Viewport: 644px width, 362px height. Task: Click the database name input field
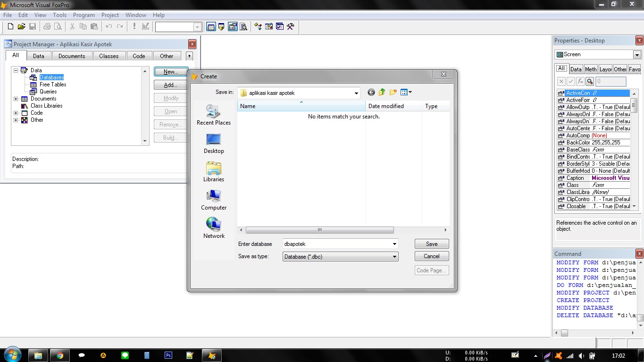(x=336, y=244)
